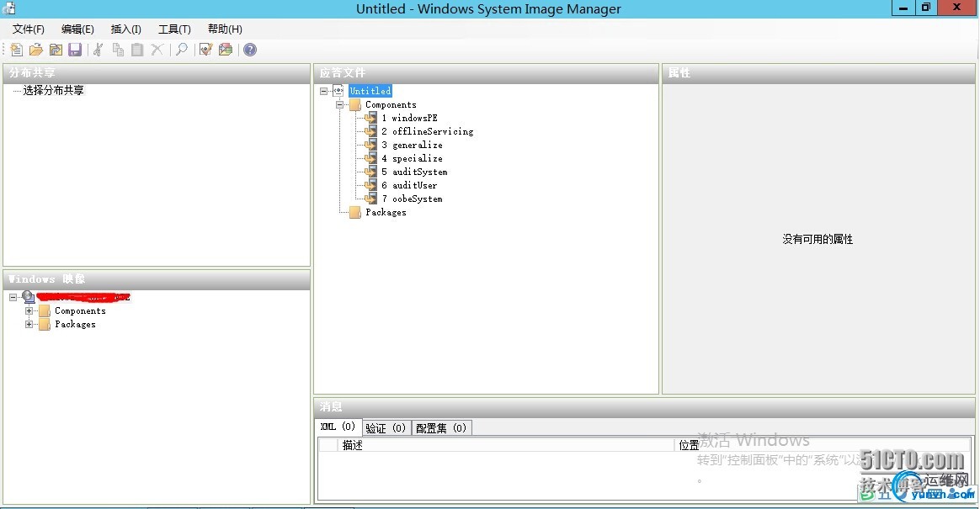980x509 pixels.
Task: Save the answer file with the floppy icon
Action: (x=75, y=50)
